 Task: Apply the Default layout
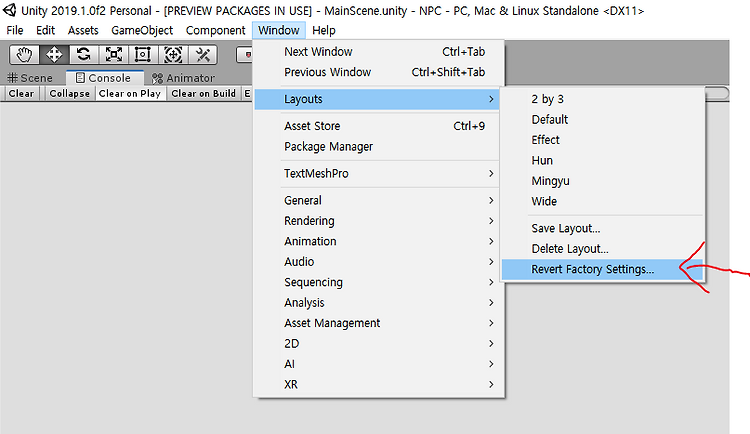(x=602, y=120)
